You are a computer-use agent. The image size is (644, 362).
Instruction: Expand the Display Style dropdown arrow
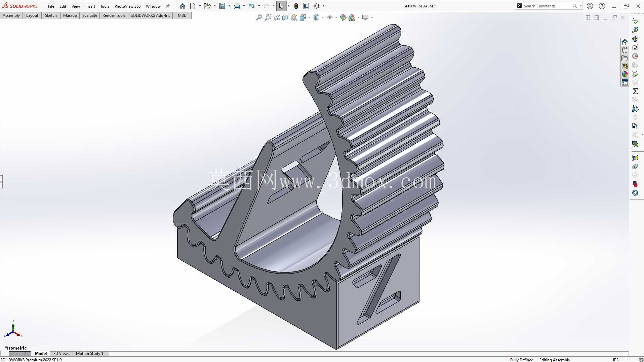[323, 17]
